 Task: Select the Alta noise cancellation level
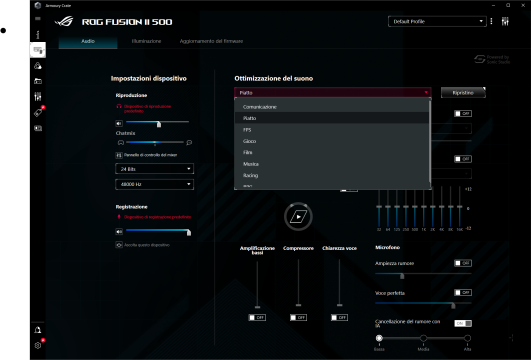point(467,338)
